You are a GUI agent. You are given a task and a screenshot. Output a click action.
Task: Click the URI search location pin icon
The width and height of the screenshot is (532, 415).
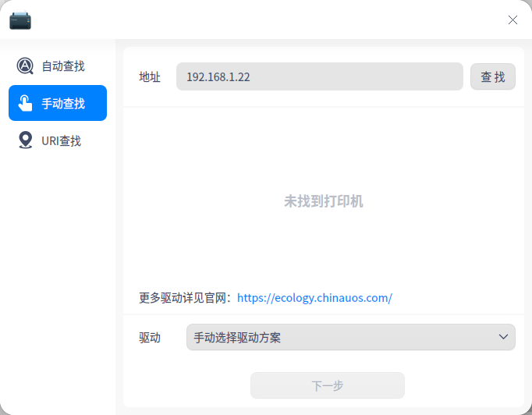click(x=26, y=140)
